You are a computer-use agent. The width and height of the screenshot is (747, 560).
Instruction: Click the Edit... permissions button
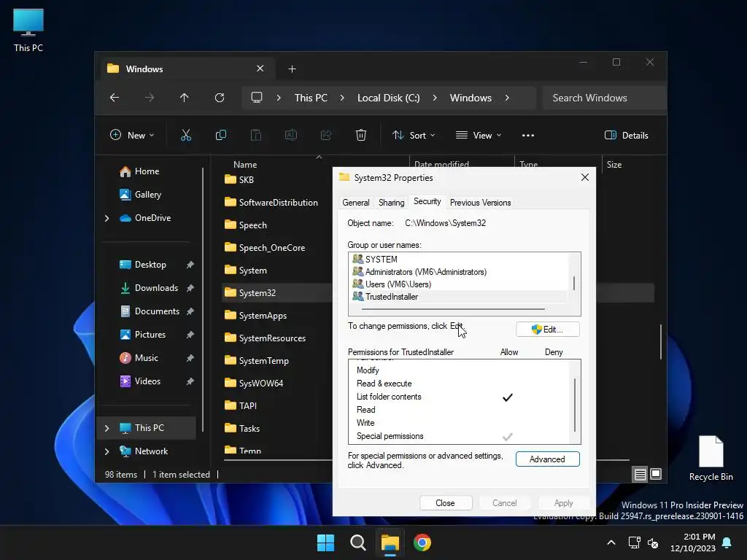pos(548,330)
